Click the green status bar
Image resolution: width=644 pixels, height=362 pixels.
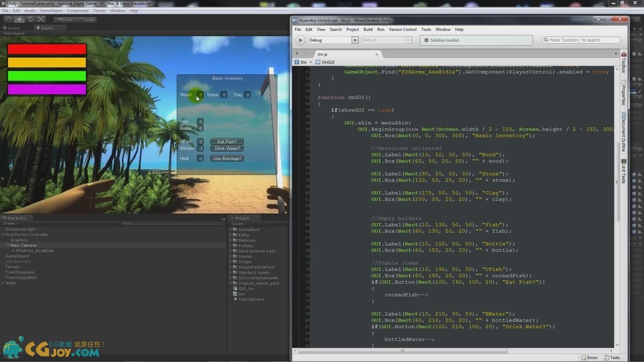pos(47,76)
